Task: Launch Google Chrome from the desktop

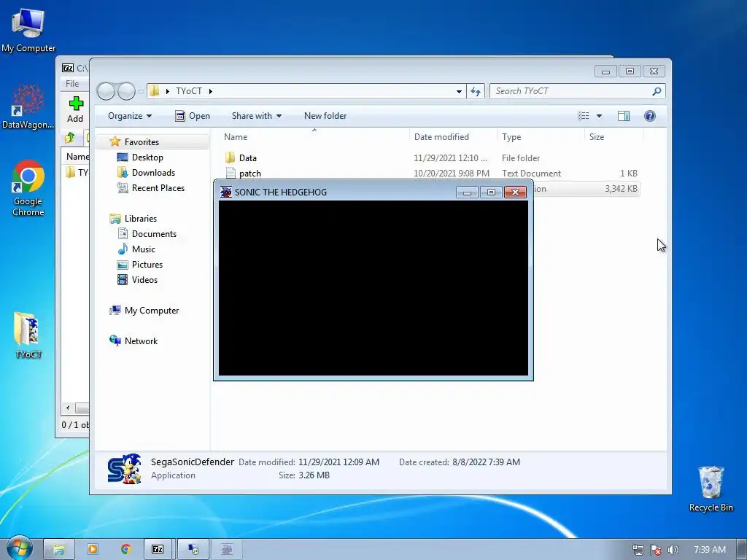Action: coord(28,188)
